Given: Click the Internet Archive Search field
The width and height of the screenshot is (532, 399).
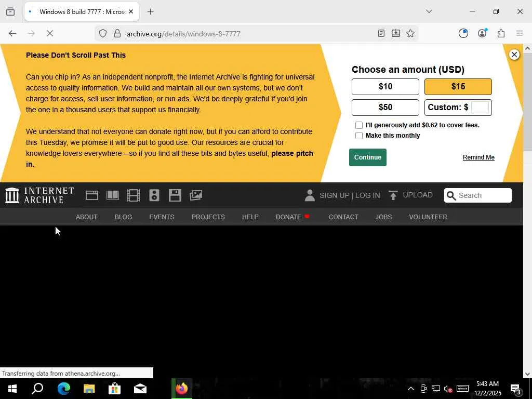Looking at the screenshot, I should click(478, 195).
